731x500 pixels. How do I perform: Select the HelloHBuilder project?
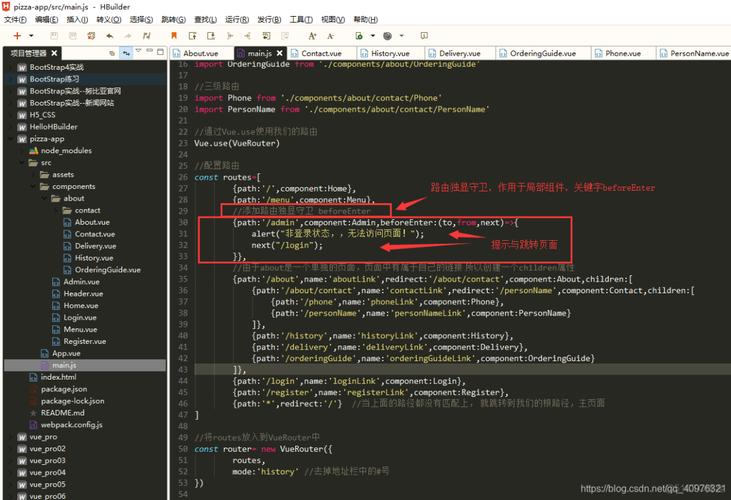pos(53,127)
